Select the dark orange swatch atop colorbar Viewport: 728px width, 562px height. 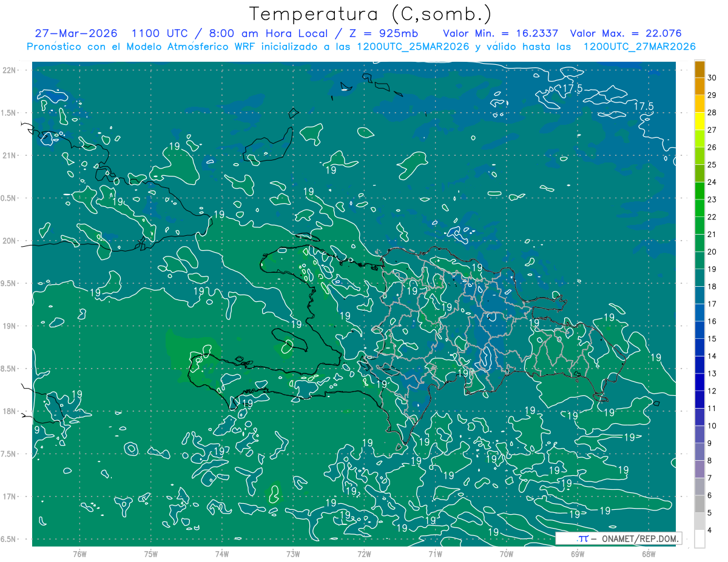pos(699,70)
